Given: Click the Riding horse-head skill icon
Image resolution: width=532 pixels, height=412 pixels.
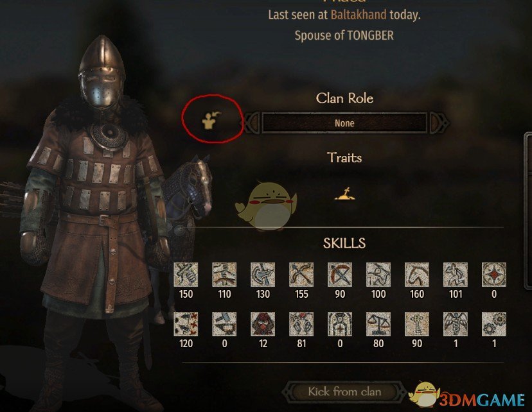Looking at the screenshot, I should coord(417,275).
